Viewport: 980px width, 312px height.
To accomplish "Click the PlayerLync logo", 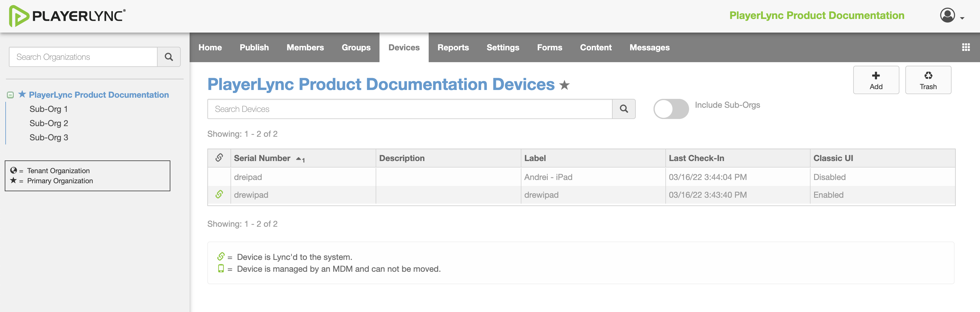I will coord(67,16).
